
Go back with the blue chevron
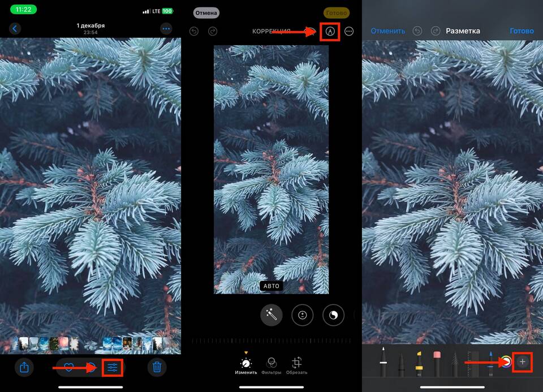(x=15, y=28)
